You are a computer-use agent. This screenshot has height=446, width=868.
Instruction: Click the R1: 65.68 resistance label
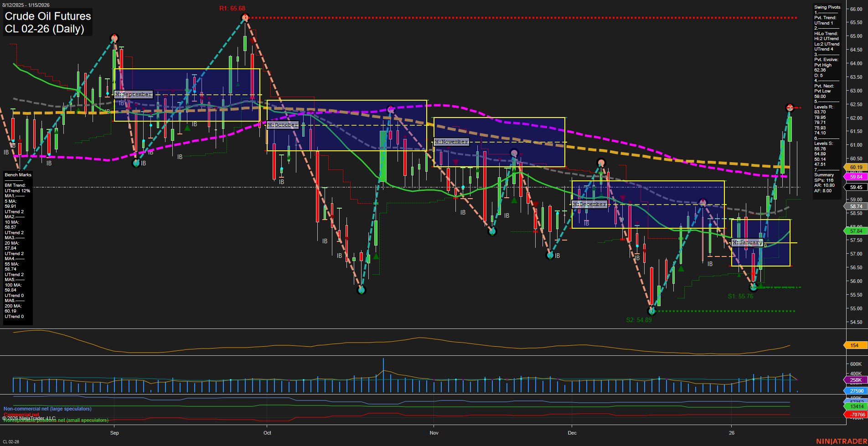click(232, 8)
